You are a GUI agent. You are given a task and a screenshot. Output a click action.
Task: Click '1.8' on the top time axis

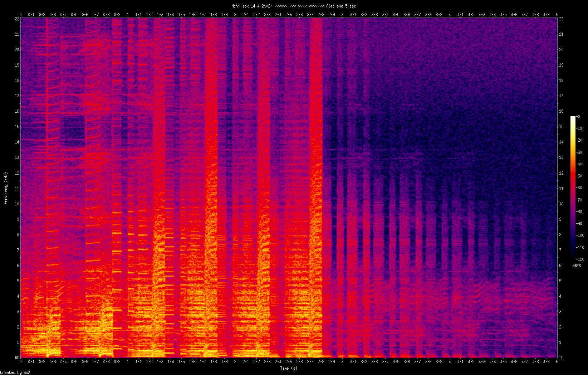pos(214,15)
